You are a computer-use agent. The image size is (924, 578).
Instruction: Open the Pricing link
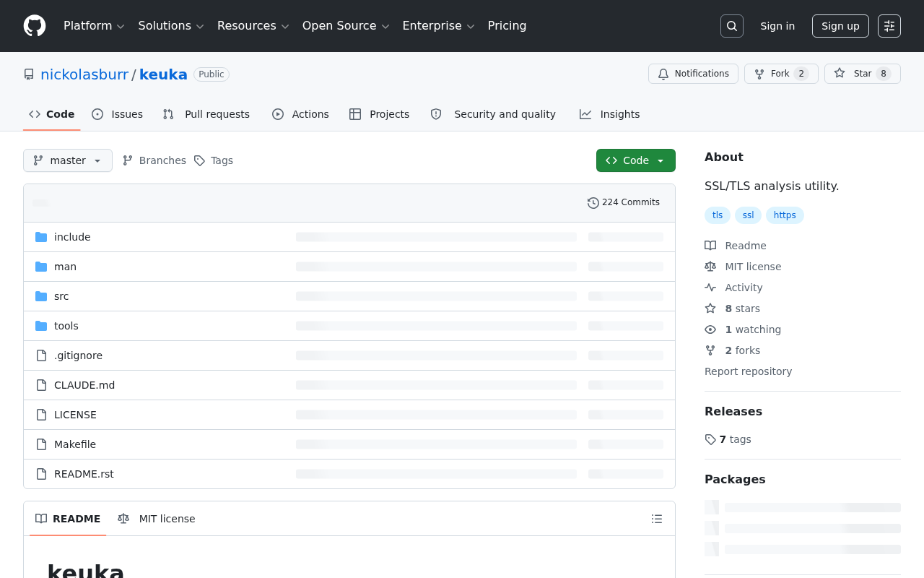pyautogui.click(x=507, y=26)
